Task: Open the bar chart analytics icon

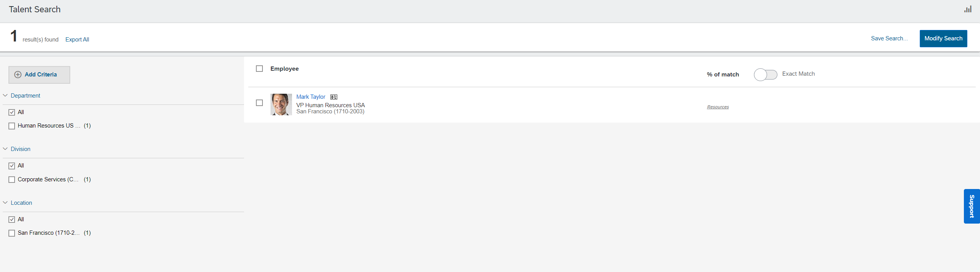Action: click(968, 9)
